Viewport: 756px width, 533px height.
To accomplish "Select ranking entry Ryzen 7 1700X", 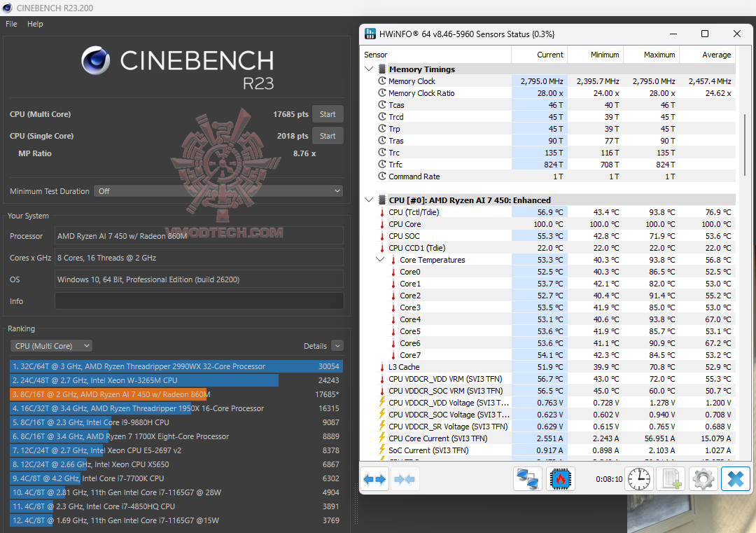I will (176, 436).
